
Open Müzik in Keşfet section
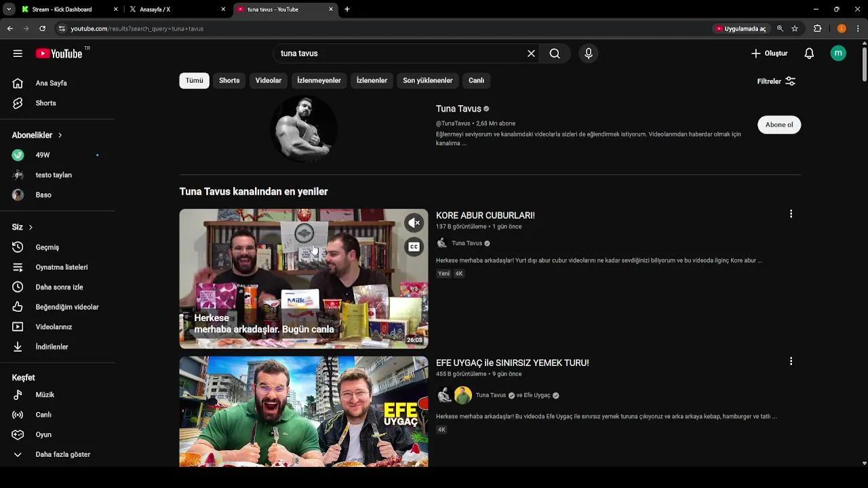(x=58, y=394)
